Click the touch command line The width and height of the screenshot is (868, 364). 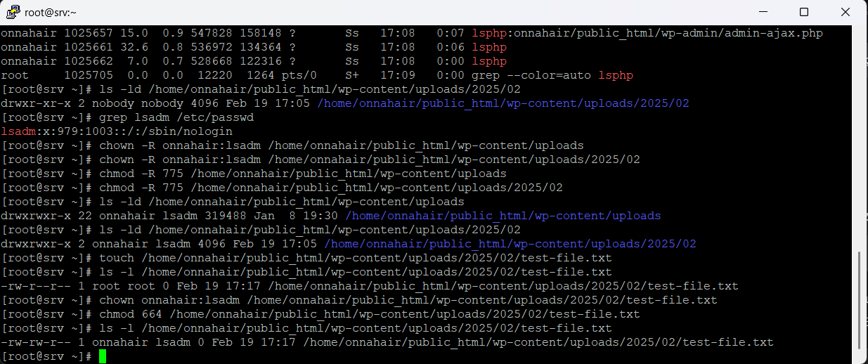pos(355,258)
